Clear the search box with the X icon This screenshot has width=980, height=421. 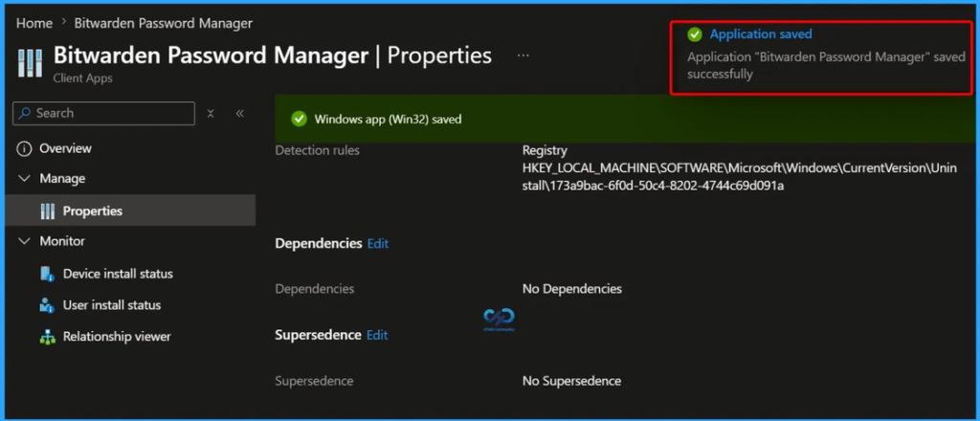pyautogui.click(x=211, y=114)
